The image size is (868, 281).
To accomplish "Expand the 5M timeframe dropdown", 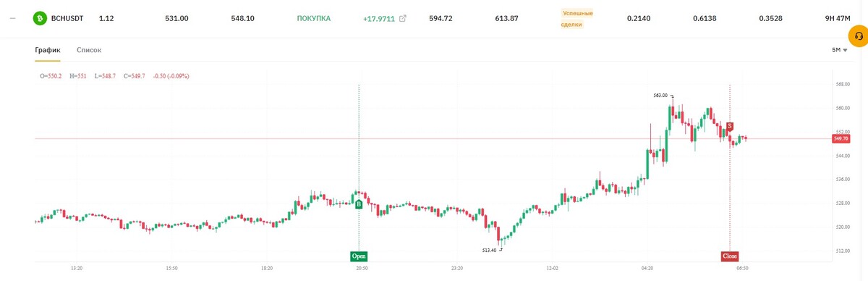I will pos(839,50).
